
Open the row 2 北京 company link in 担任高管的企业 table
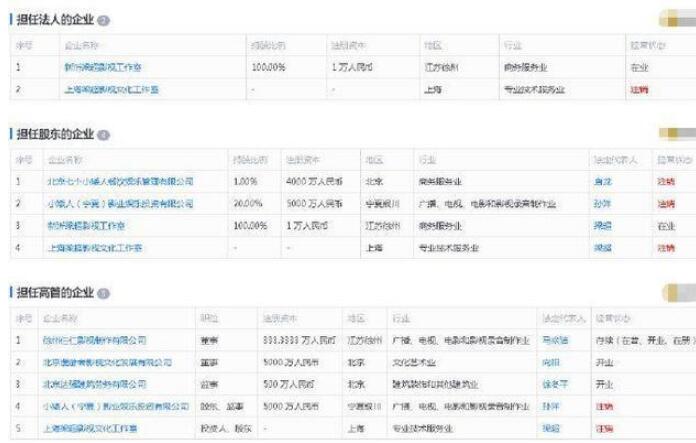(107, 363)
